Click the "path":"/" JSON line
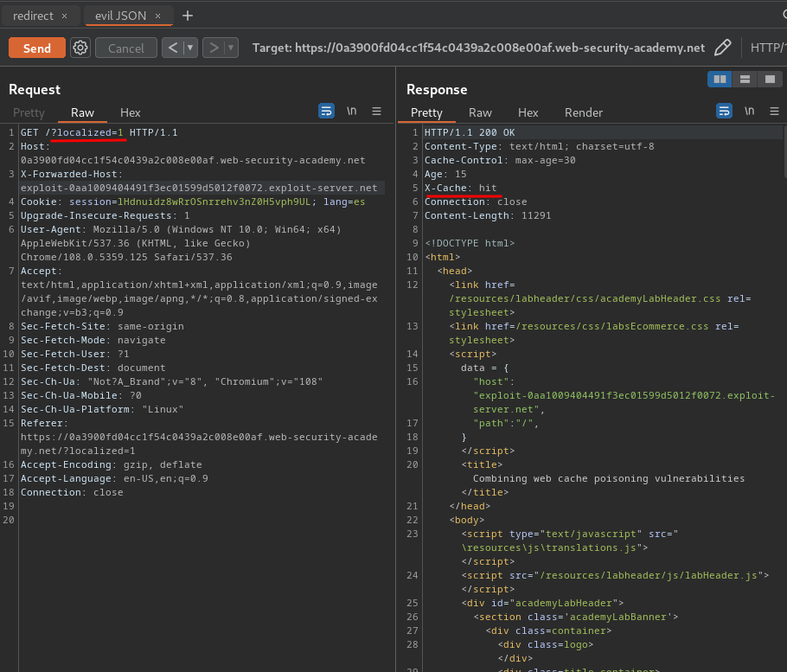The height and width of the screenshot is (672, 787). coord(505,423)
